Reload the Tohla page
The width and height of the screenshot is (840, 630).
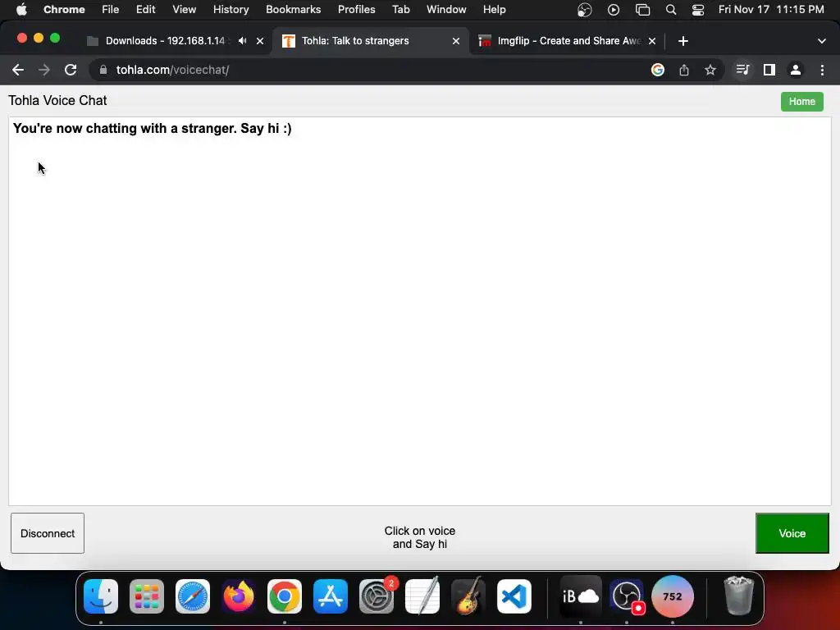[x=71, y=70]
